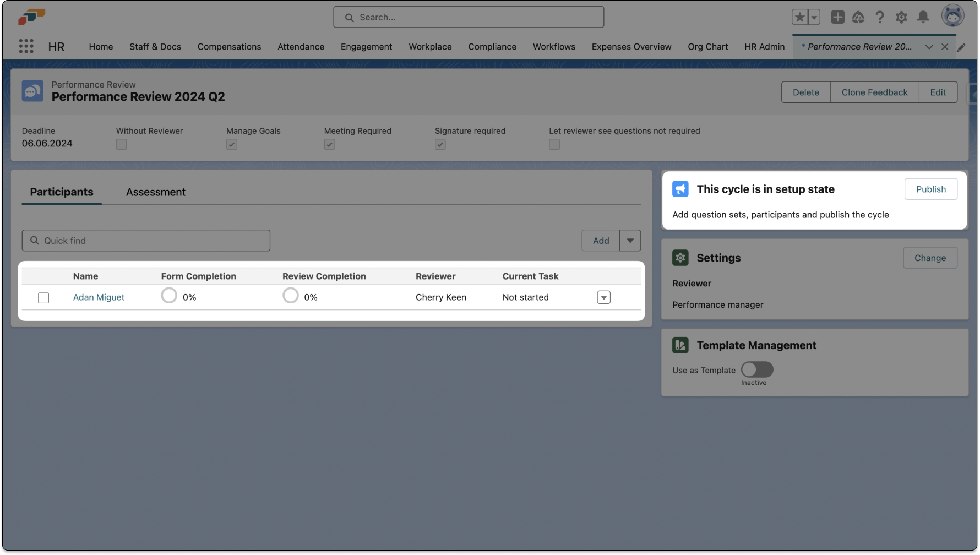The width and height of the screenshot is (980, 555).
Task: Click the Form Completion progress ring
Action: (169, 296)
